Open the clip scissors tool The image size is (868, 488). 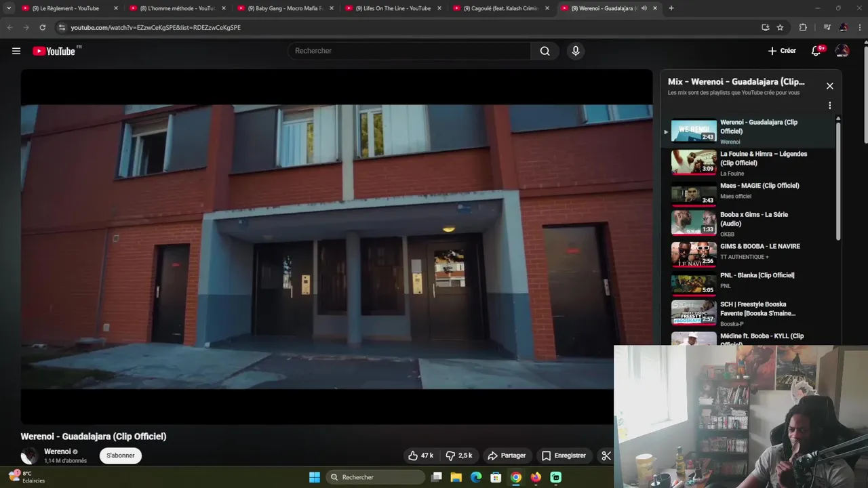coord(606,455)
